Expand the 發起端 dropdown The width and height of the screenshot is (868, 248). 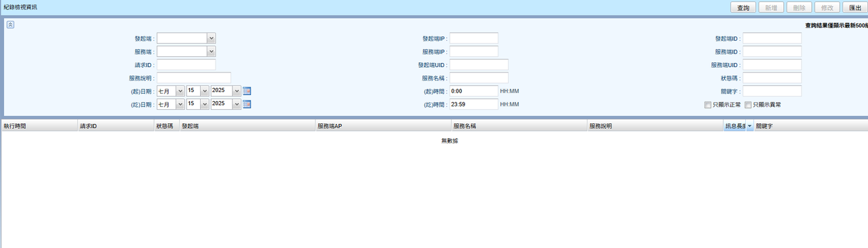[x=212, y=39]
